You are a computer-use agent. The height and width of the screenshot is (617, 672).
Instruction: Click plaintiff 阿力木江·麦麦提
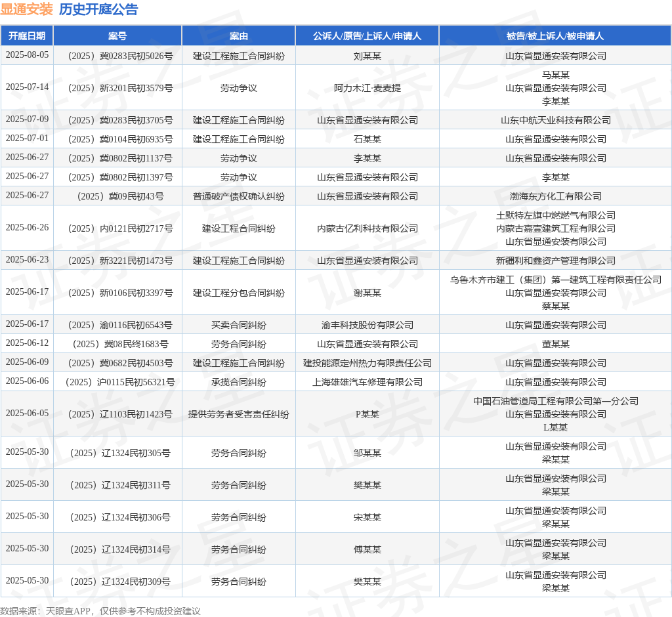point(367,88)
